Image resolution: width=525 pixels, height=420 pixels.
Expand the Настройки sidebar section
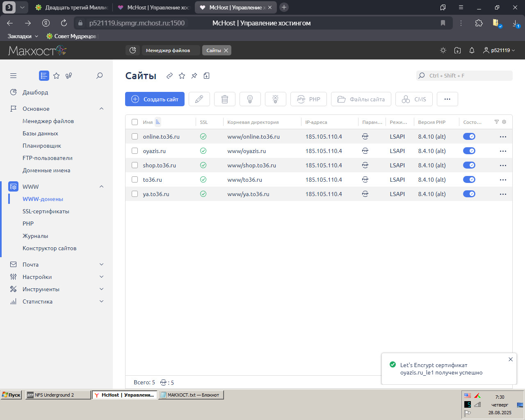(102, 277)
